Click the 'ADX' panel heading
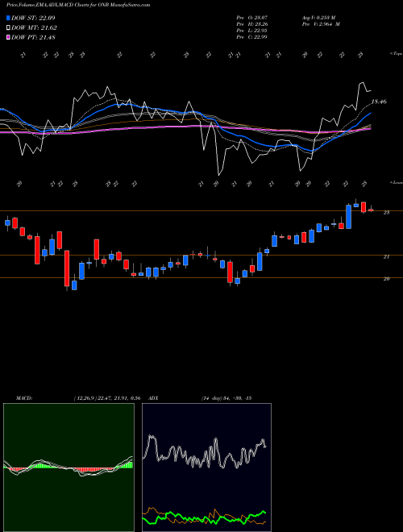Viewport: 403px width, 532px height. click(x=154, y=398)
